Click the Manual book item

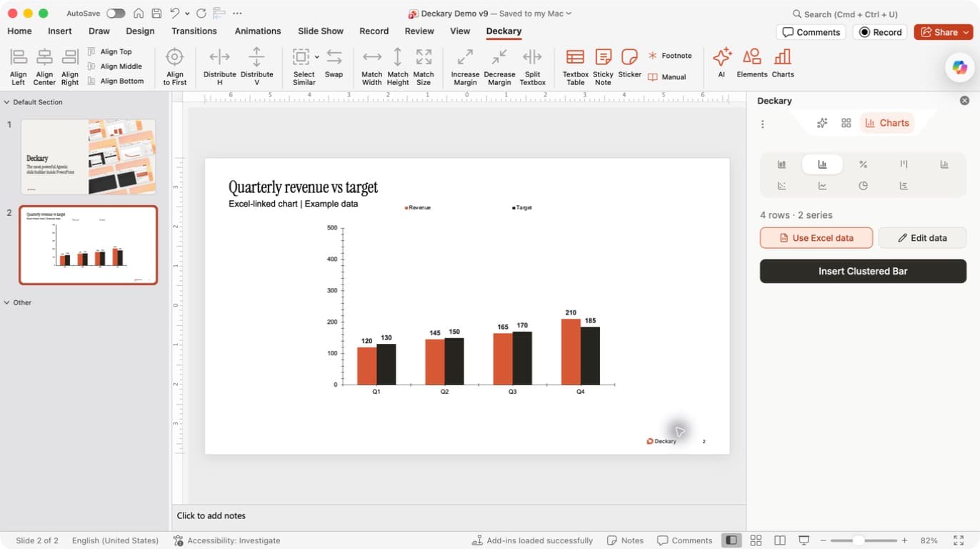pyautogui.click(x=667, y=77)
